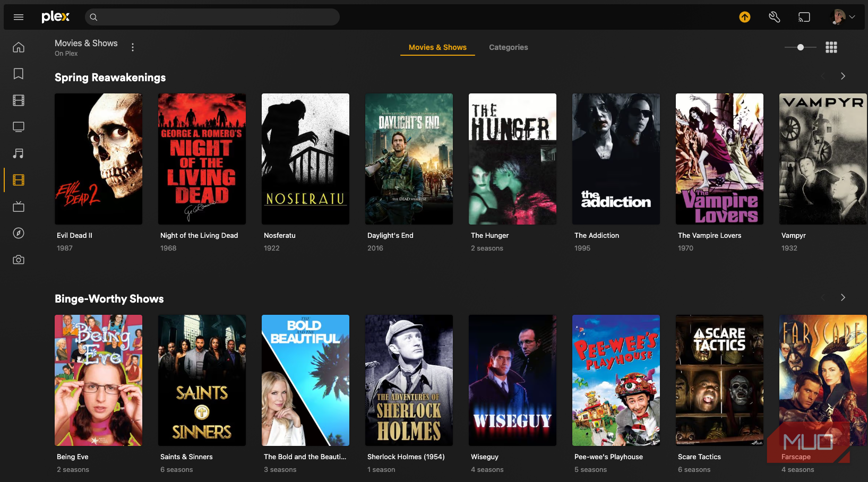Open the Daylight's End poster
This screenshot has height=482, width=868.
pos(409,159)
